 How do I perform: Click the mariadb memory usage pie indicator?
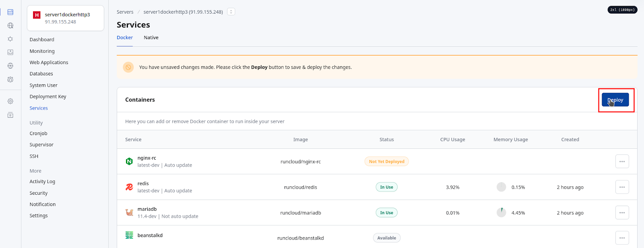(x=501, y=213)
